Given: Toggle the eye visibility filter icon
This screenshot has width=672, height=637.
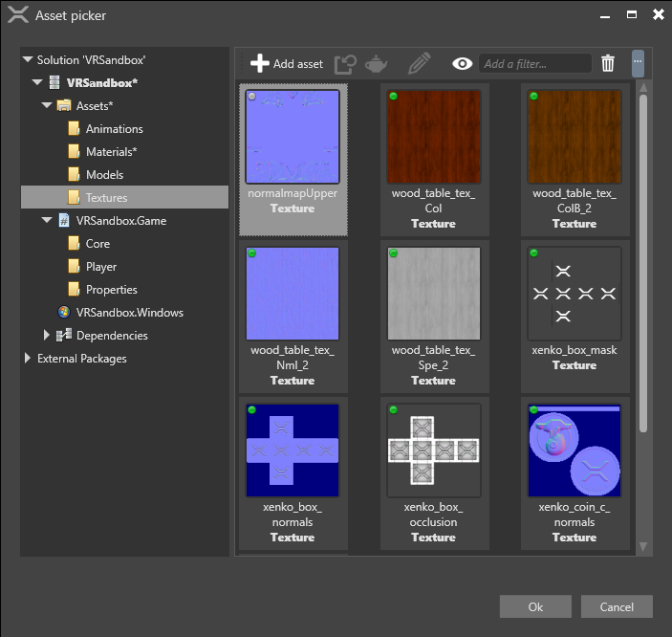Looking at the screenshot, I should (x=463, y=64).
